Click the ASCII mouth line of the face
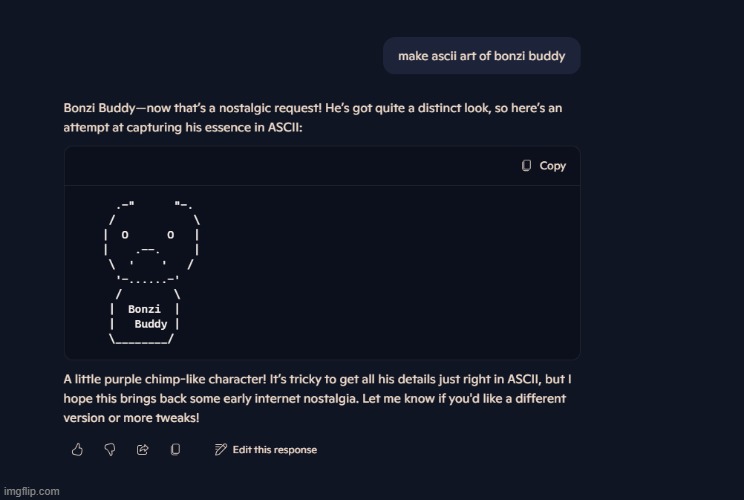This screenshot has width=744, height=500. point(148,250)
